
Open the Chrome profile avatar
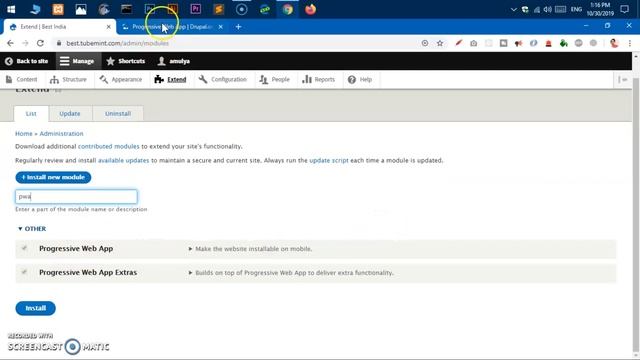point(614,43)
